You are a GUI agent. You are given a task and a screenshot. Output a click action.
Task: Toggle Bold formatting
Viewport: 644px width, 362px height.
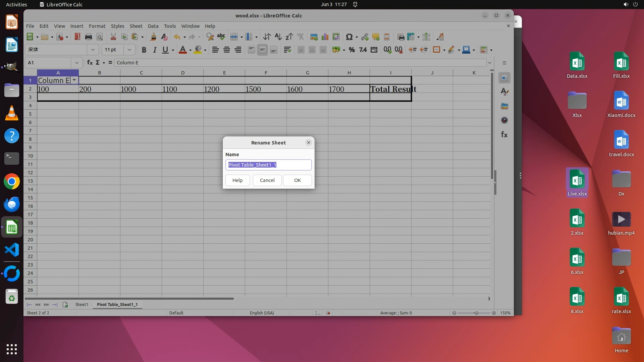pos(144,50)
